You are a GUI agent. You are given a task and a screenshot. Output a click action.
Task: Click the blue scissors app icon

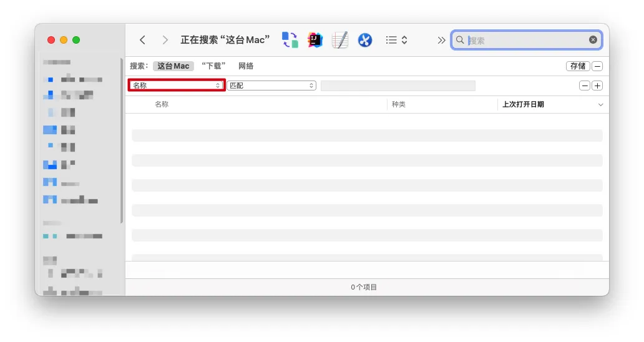click(x=365, y=40)
